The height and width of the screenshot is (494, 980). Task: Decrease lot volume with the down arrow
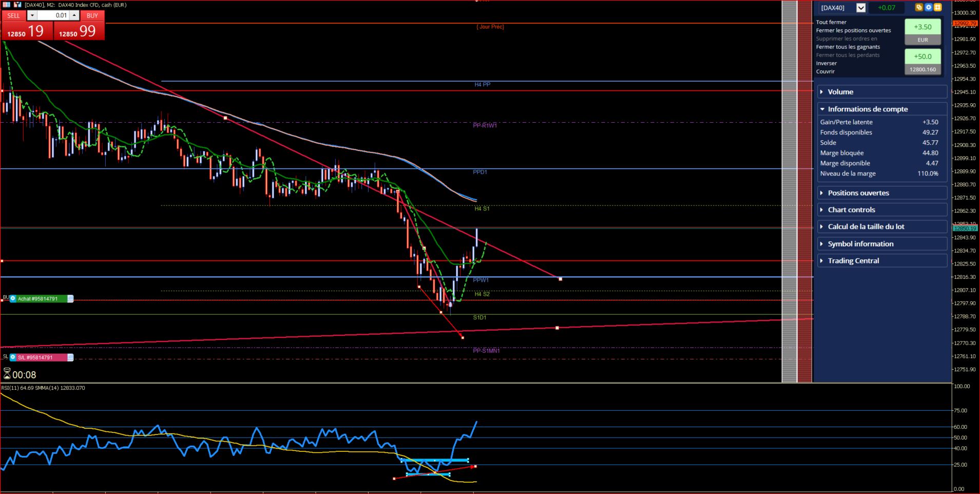[32, 15]
